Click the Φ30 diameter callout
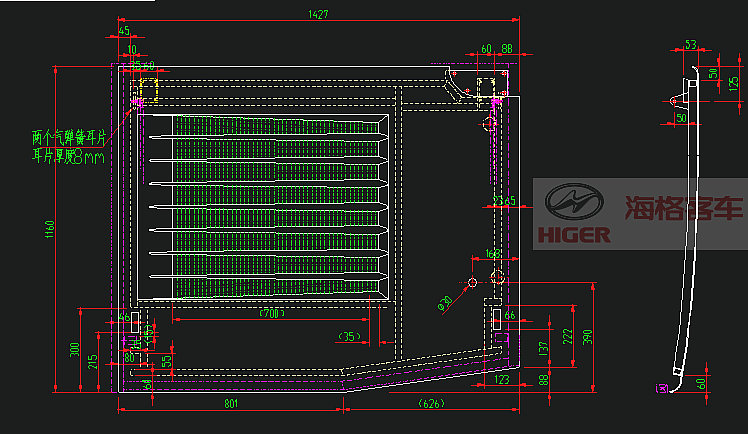The height and width of the screenshot is (434, 748). 446,300
